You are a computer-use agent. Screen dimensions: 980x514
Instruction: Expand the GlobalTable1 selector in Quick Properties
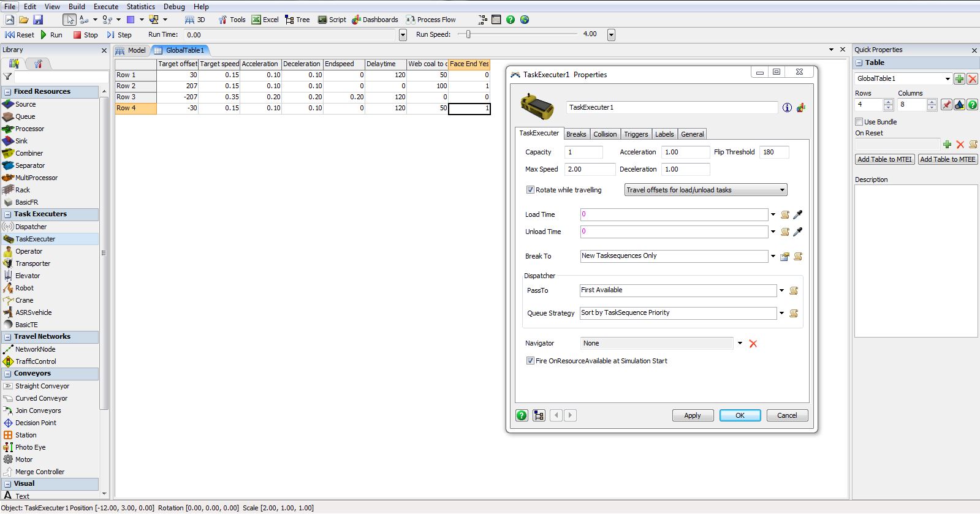click(x=947, y=78)
